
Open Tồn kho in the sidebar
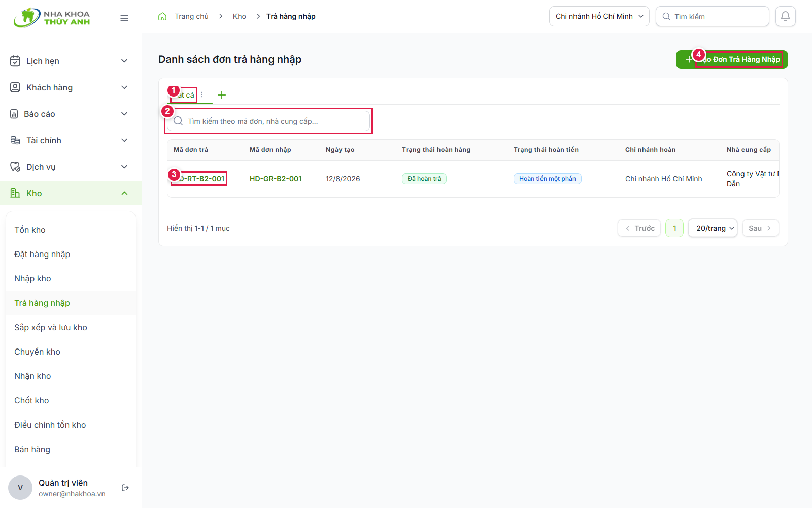pyautogui.click(x=71, y=230)
